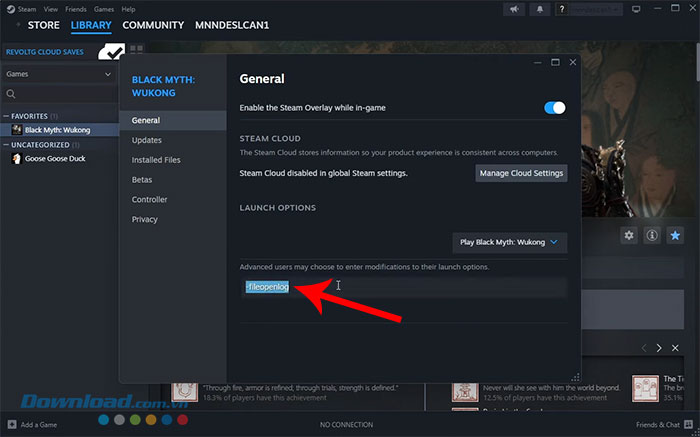Click Add a Game button

[x=33, y=425]
